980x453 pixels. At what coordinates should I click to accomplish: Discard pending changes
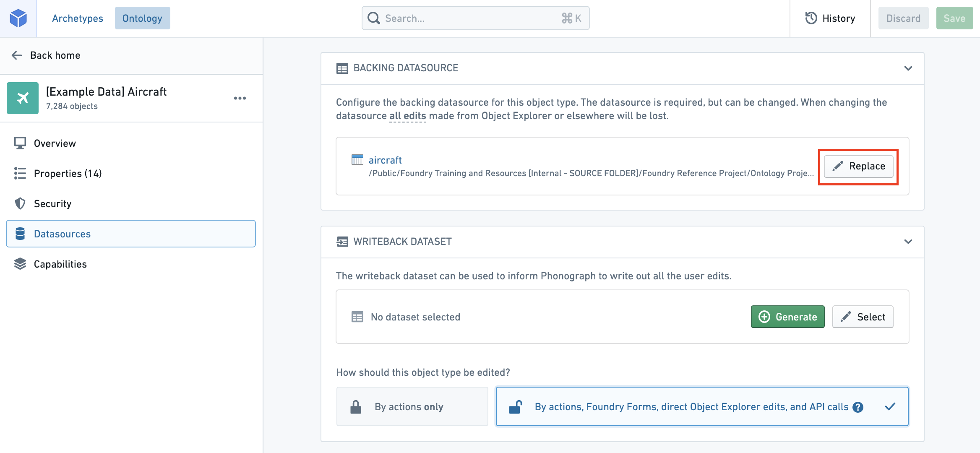tap(903, 18)
